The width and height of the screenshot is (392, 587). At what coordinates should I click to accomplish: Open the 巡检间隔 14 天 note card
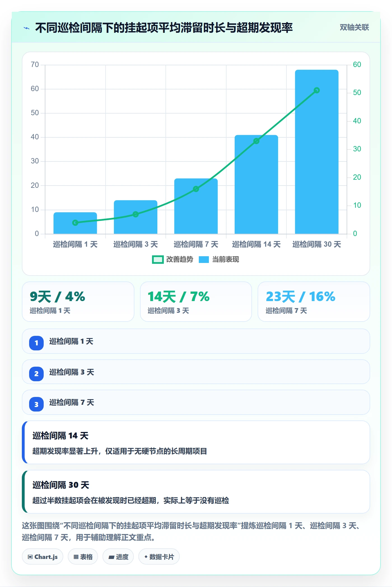[196, 442]
